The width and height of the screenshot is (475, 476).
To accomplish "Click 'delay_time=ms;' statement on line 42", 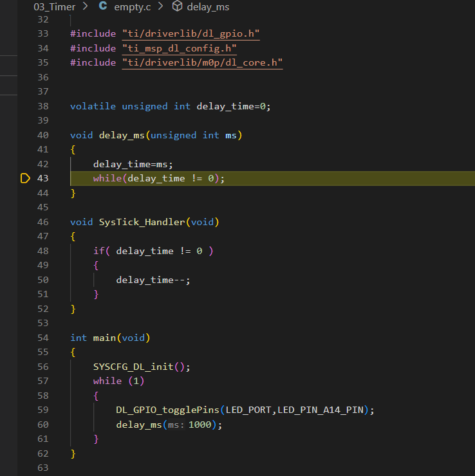I will point(133,164).
